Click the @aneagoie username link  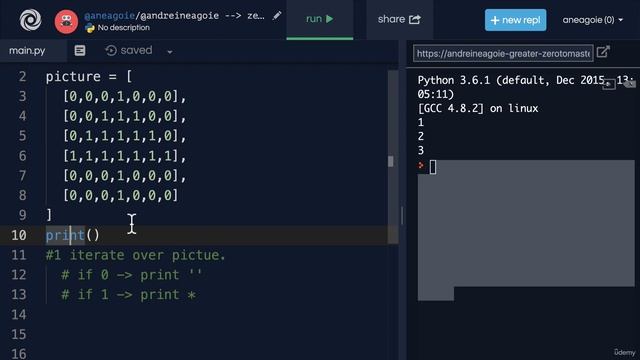tap(109, 16)
